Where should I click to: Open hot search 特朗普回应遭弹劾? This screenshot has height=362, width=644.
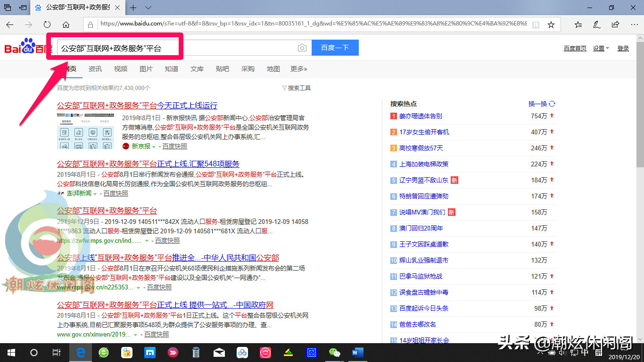tap(424, 196)
